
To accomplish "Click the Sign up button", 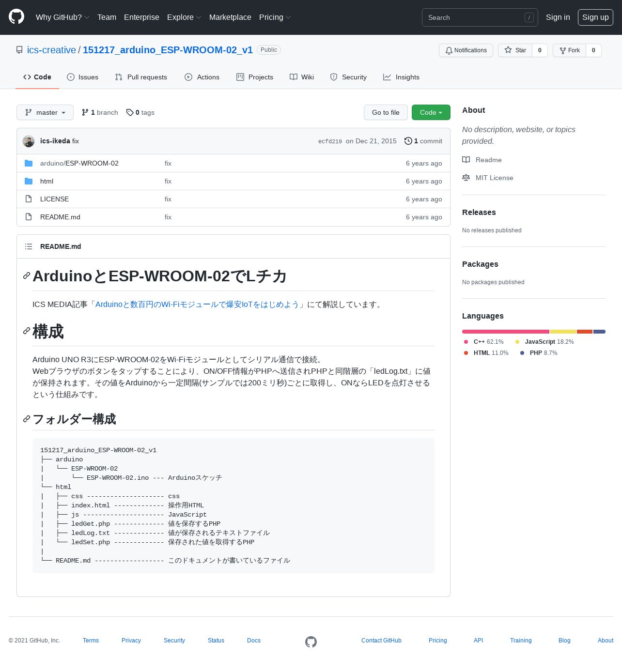I will point(595,17).
